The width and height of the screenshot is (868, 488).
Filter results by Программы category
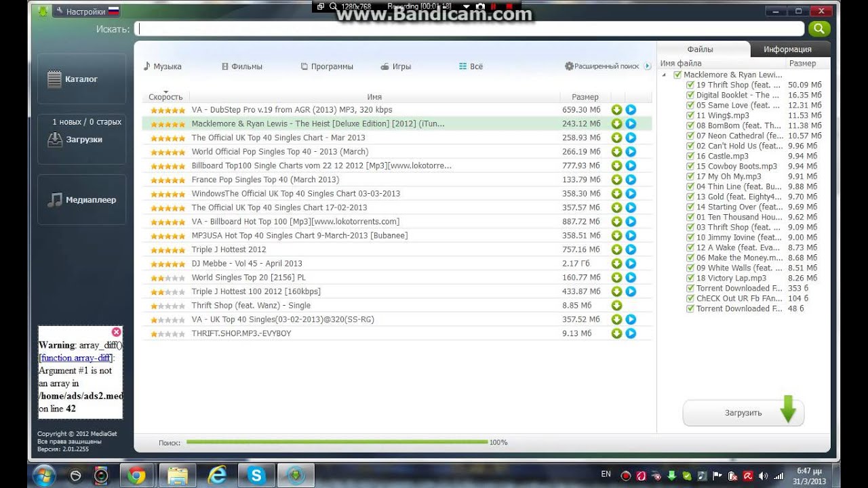pyautogui.click(x=327, y=66)
